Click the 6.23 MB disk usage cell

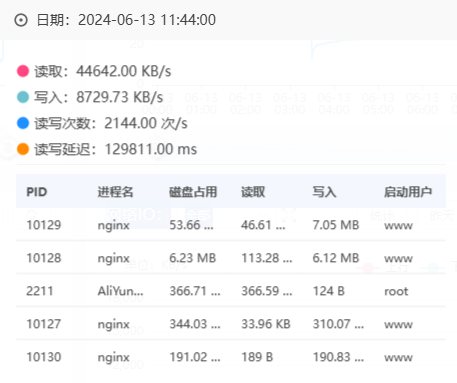[193, 258]
